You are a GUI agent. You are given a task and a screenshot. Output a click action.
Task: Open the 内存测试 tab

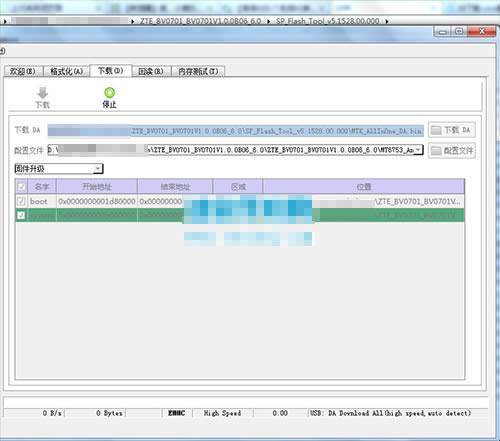click(x=198, y=71)
